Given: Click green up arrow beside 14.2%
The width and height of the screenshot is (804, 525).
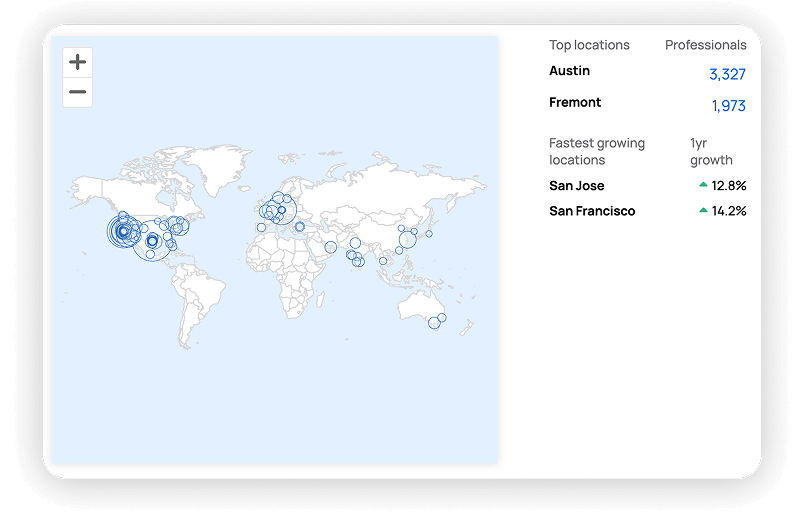Looking at the screenshot, I should tap(703, 210).
